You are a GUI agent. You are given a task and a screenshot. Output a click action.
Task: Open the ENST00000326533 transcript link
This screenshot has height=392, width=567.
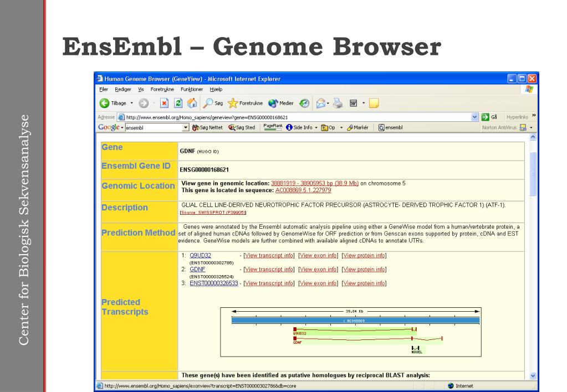pos(214,283)
